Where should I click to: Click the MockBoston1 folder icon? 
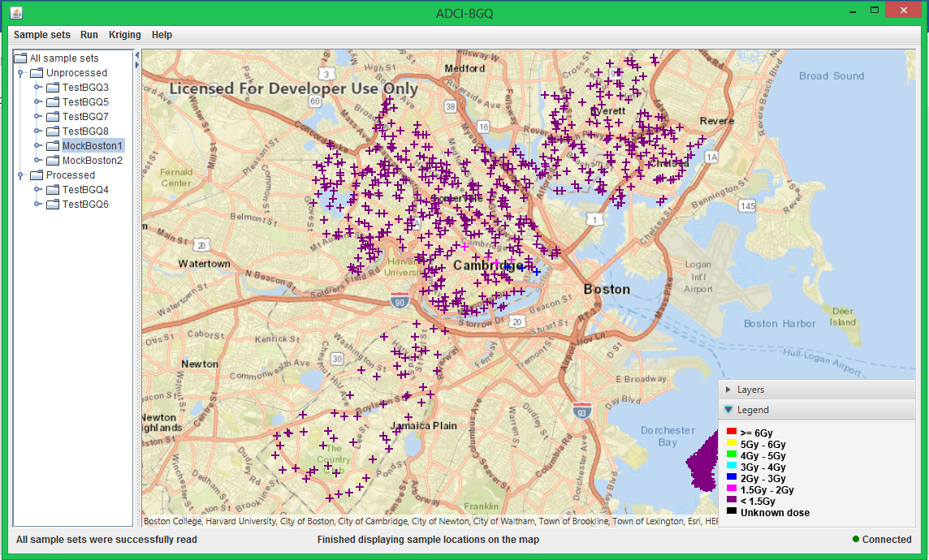coord(53,145)
